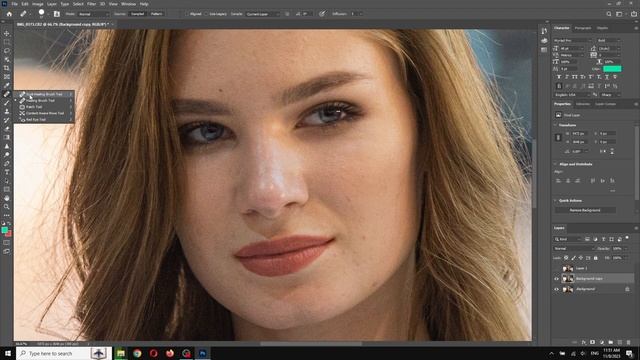Open healing brush Mode dropdown
Screen dimensions: 640x360
pyautogui.click(x=94, y=14)
